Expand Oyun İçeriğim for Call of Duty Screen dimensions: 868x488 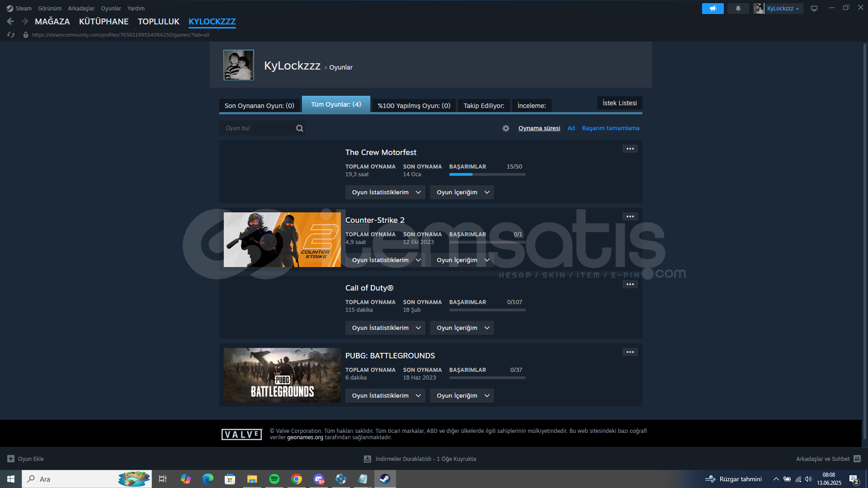(462, 328)
